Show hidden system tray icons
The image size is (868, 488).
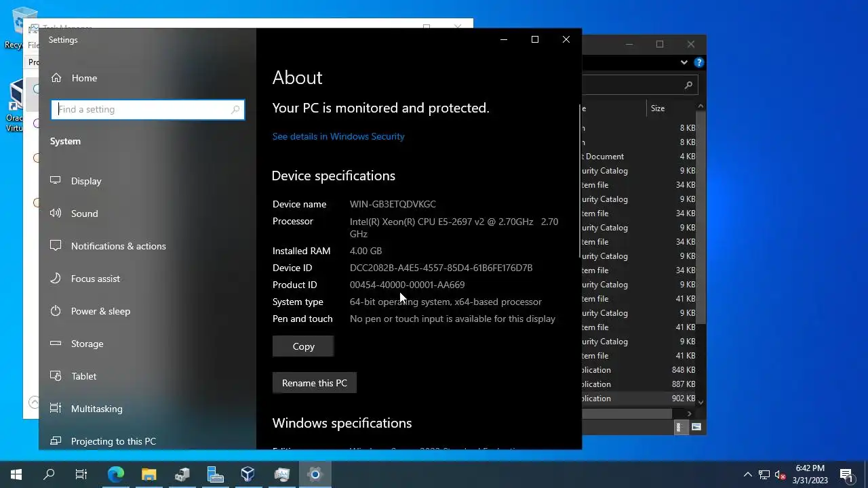coord(748,474)
